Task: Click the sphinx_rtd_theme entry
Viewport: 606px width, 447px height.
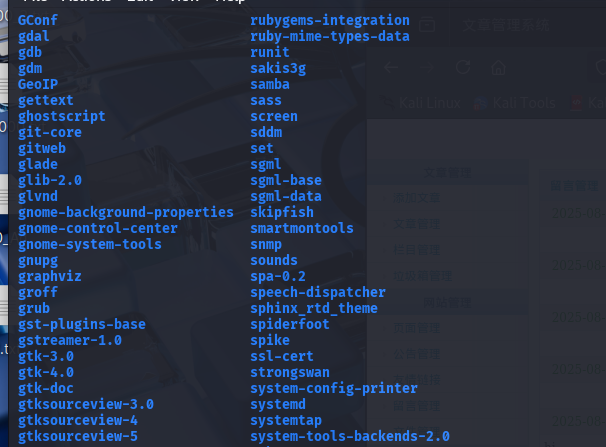Action: pos(314,309)
